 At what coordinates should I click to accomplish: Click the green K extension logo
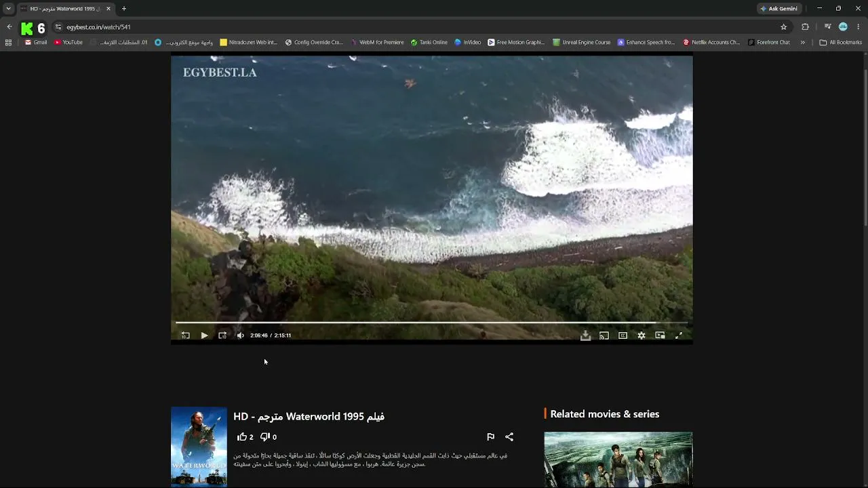(x=27, y=28)
